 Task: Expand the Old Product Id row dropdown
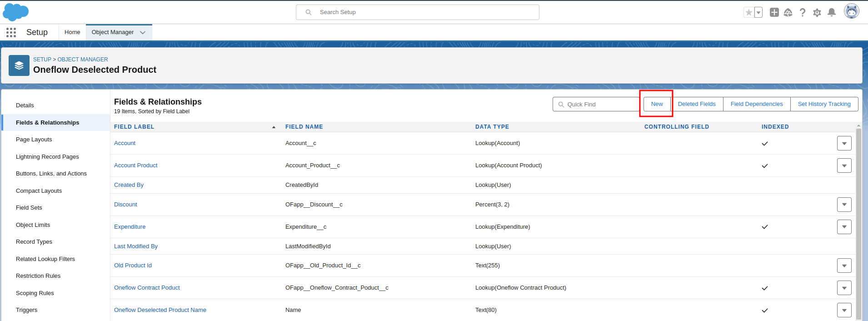(844, 266)
